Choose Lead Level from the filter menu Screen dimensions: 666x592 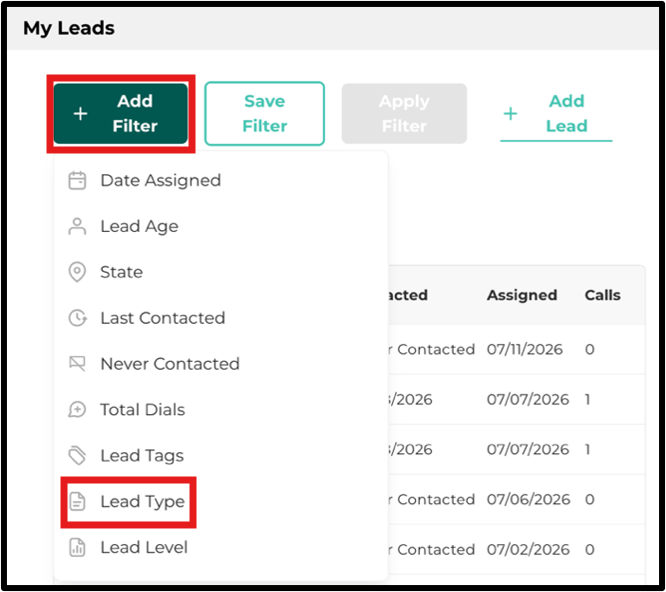pyautogui.click(x=144, y=547)
